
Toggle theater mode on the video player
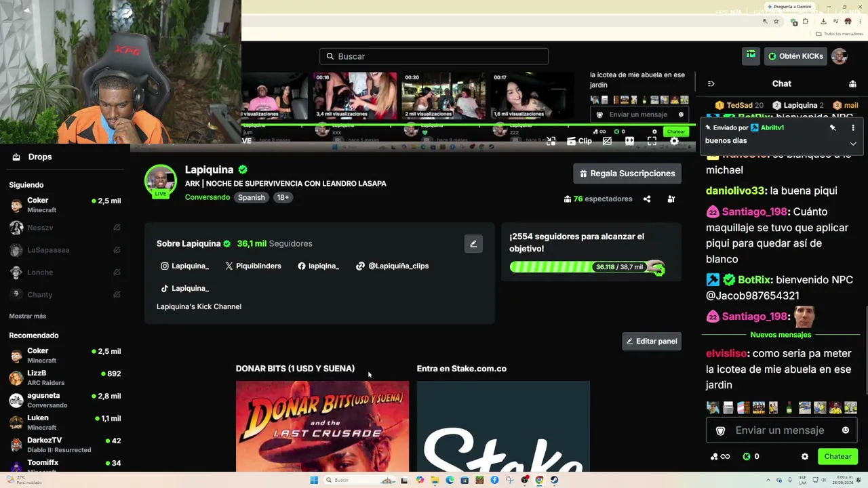point(629,141)
